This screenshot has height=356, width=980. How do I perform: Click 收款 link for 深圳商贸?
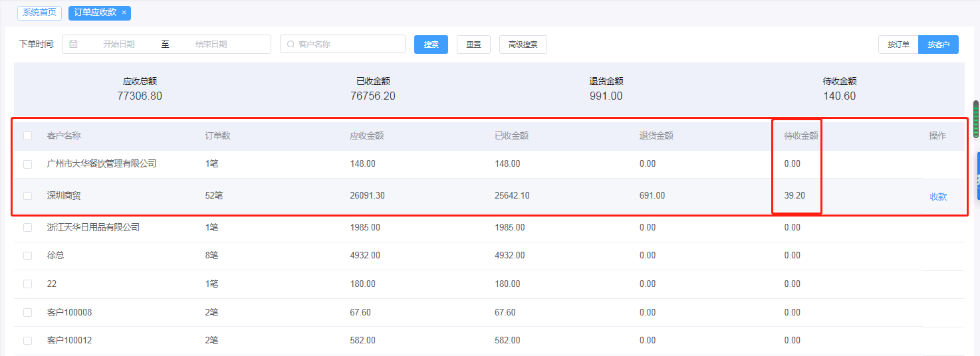[938, 197]
